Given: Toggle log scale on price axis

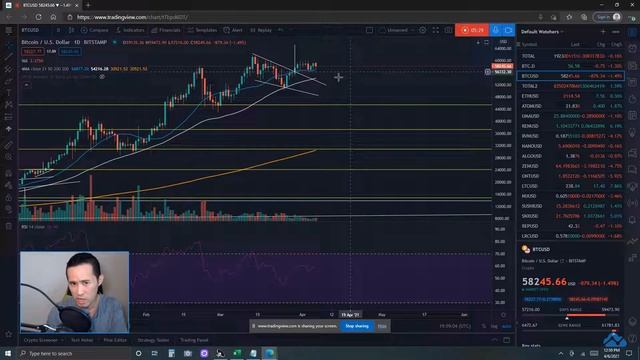Looking at the screenshot, I should 494,326.
